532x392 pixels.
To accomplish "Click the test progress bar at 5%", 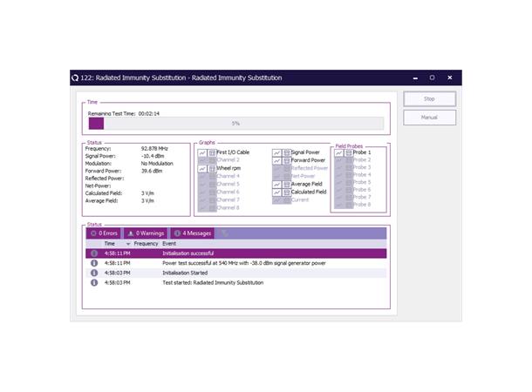I will (235, 124).
